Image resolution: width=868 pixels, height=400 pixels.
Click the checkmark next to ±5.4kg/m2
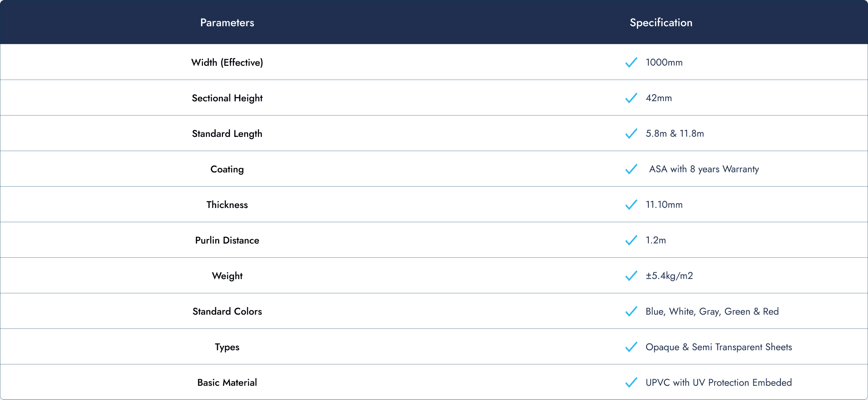pos(631,276)
